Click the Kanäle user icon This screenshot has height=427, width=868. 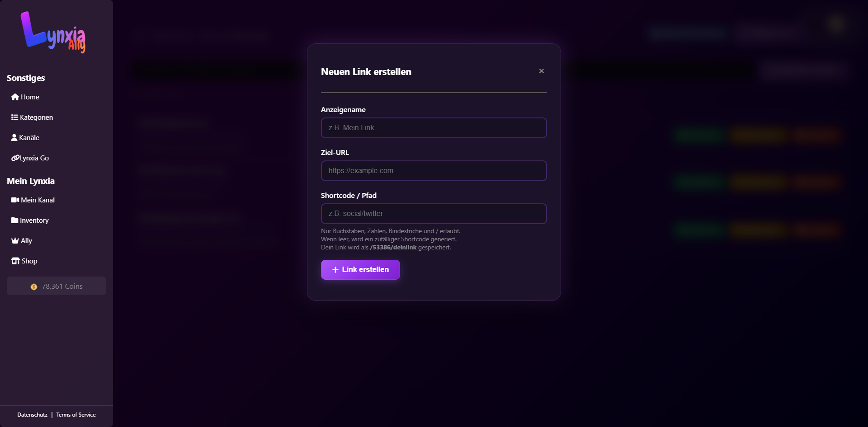(14, 138)
